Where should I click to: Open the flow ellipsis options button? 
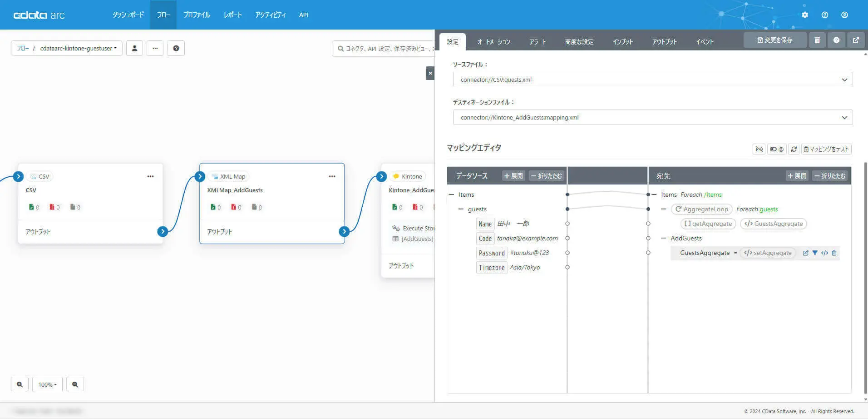(x=155, y=48)
